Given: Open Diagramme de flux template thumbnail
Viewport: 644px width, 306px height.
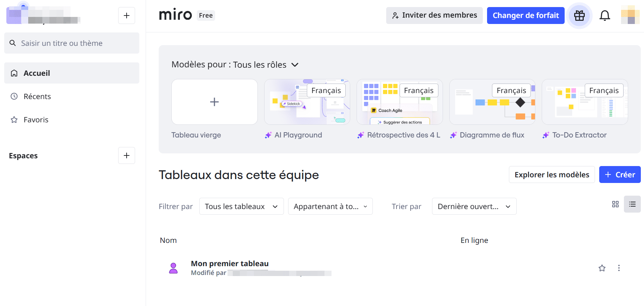Looking at the screenshot, I should (492, 102).
